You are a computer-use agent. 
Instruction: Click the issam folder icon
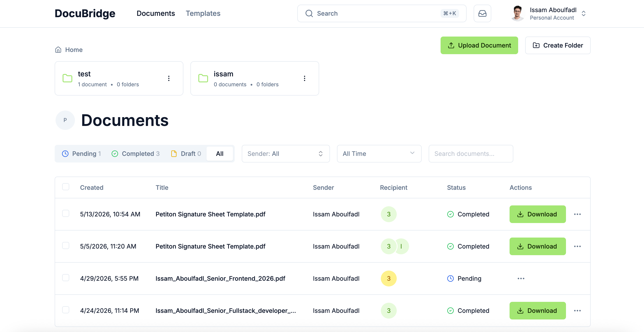[203, 78]
